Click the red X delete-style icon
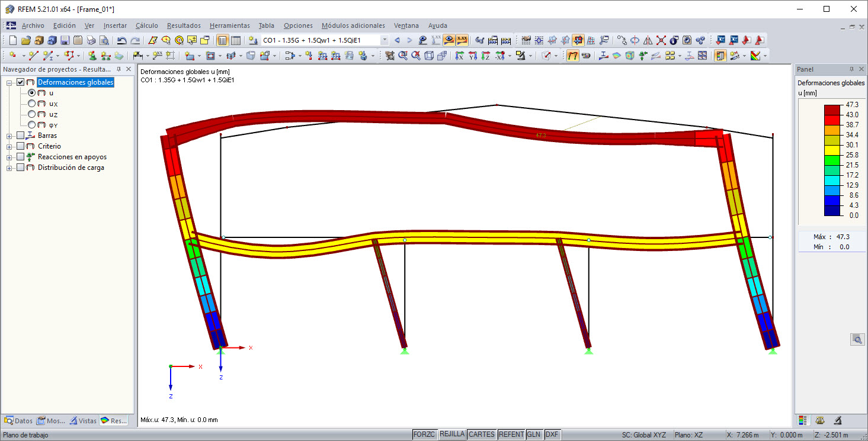Viewport: 868px width, 441px height. pos(661,40)
